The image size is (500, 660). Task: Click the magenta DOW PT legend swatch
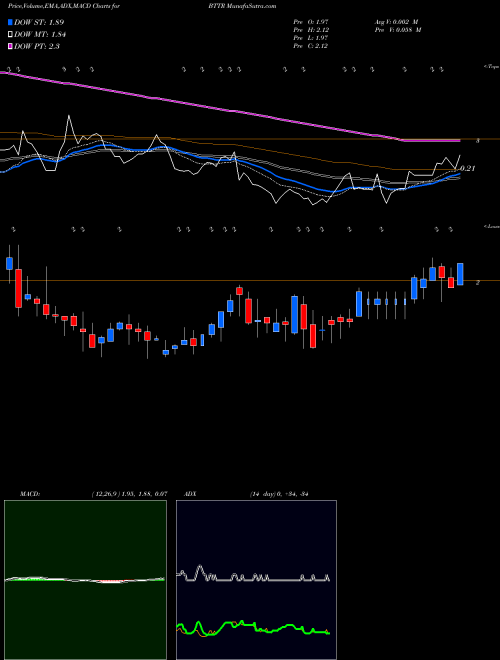point(10,46)
